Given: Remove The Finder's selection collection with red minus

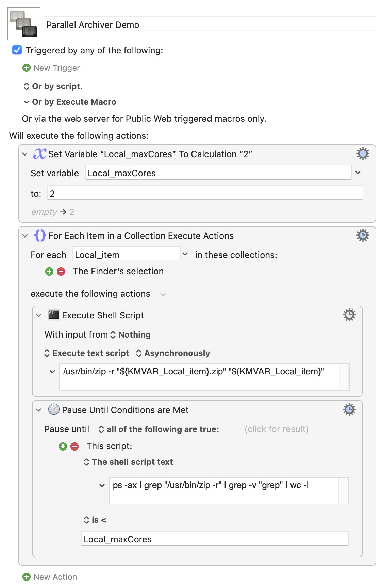Looking at the screenshot, I should point(61,272).
